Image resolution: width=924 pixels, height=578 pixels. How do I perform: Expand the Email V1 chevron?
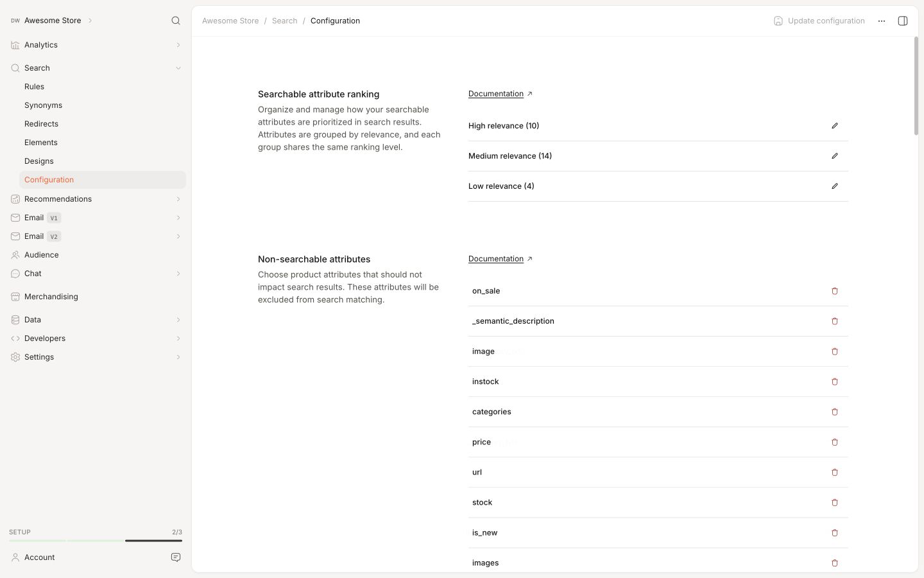pyautogui.click(x=178, y=218)
